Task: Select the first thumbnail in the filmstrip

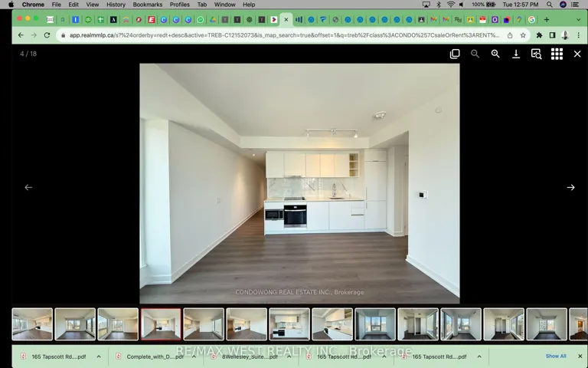Action: pyautogui.click(x=32, y=324)
